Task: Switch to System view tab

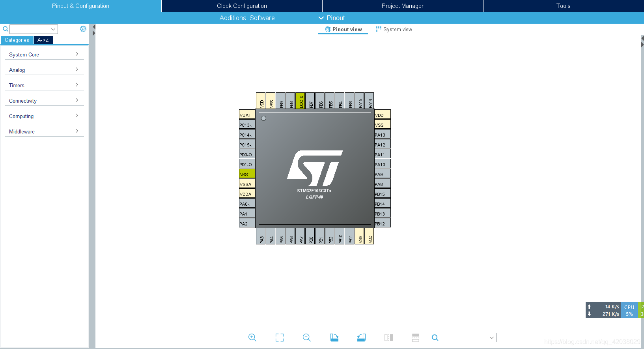Action: pos(394,30)
